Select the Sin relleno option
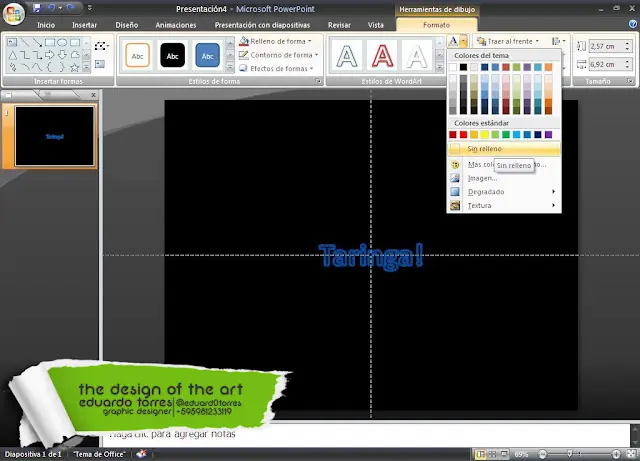The width and height of the screenshot is (640, 461). (484, 148)
